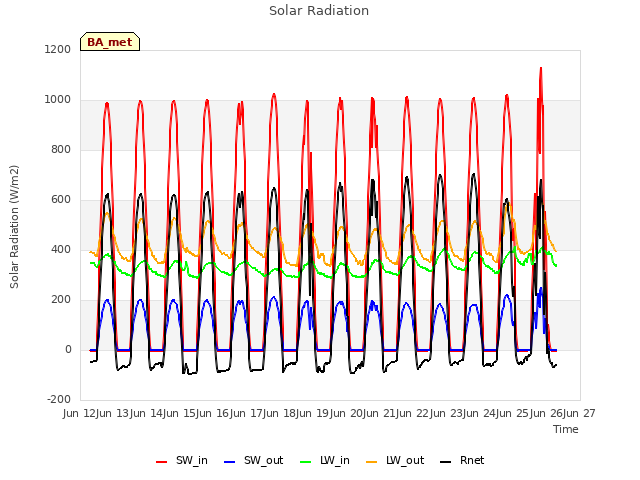The height and width of the screenshot is (480, 640).
Task: Click the 800 y-axis tick label
Action: pyautogui.click(x=61, y=149)
